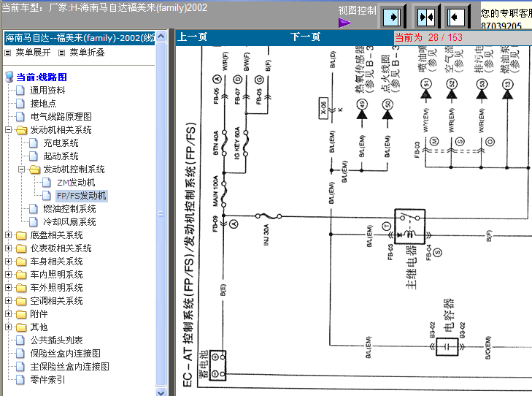Click the computer icon beside 当前:线路图

pos(9,77)
